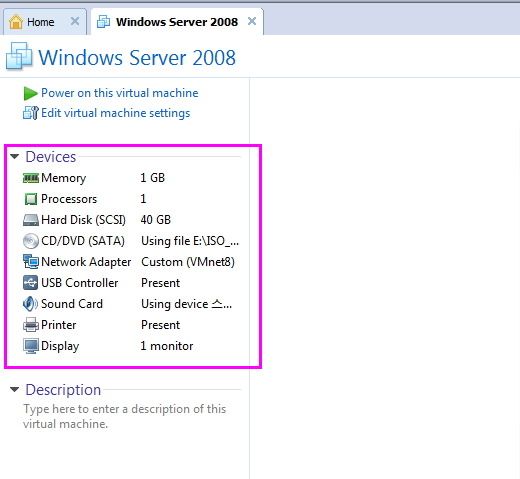The height and width of the screenshot is (479, 520).
Task: Collapse the Devices section
Action: point(14,156)
